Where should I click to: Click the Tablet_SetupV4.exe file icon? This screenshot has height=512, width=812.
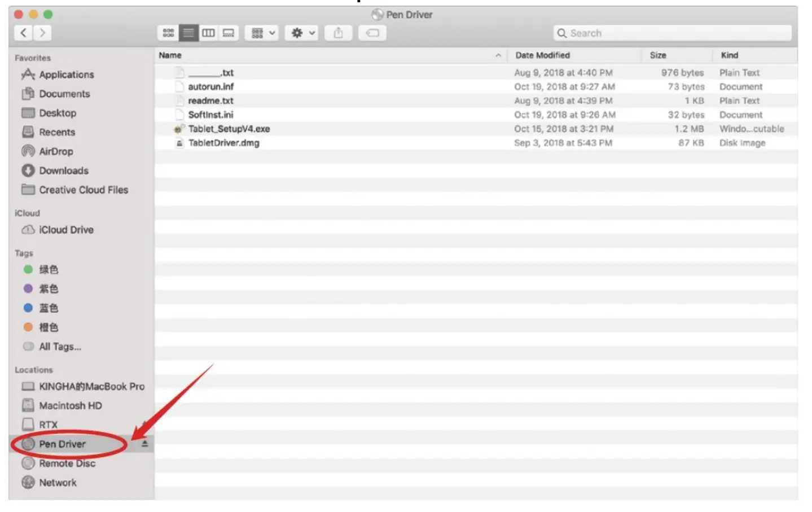pos(179,129)
